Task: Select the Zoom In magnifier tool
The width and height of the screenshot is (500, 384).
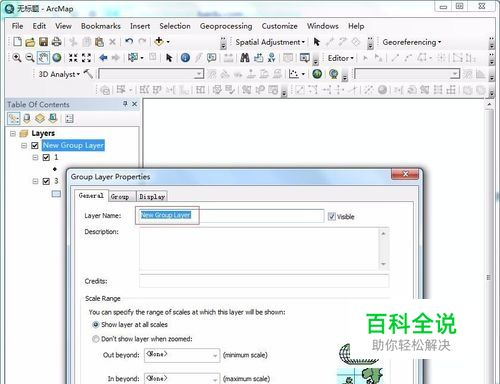Action: click(16, 58)
